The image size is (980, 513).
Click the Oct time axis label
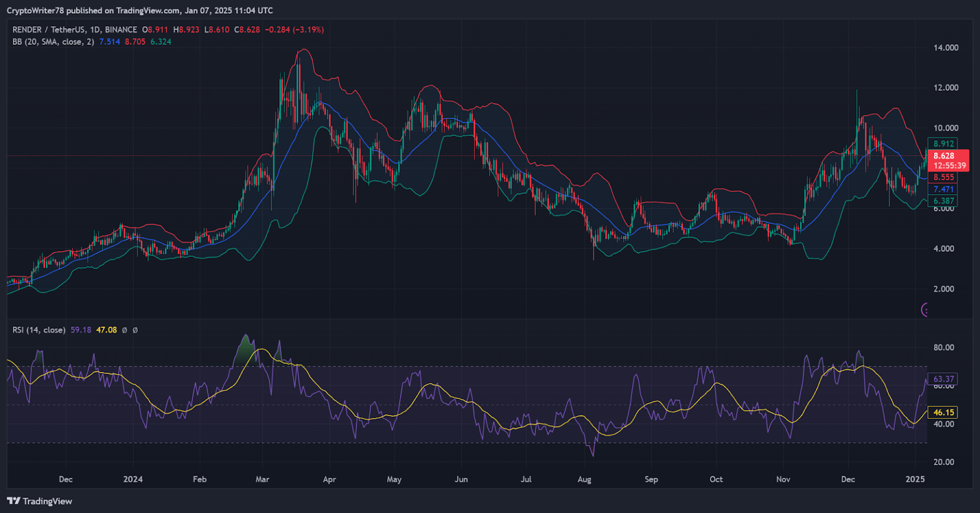tap(716, 479)
